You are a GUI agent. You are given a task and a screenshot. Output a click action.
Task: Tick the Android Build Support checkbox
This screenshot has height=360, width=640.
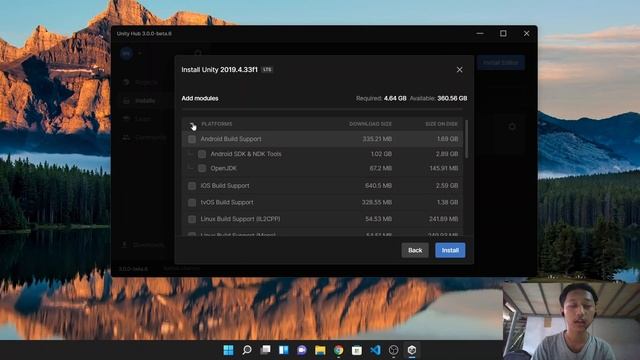pyautogui.click(x=192, y=139)
